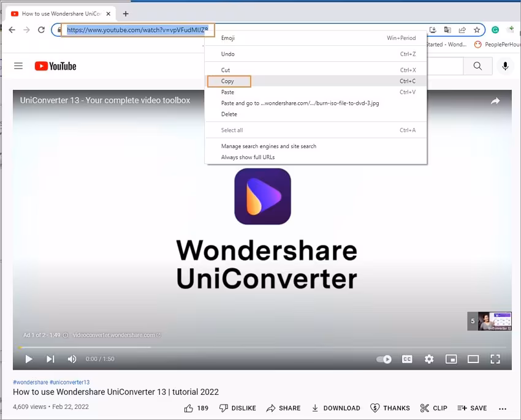
Task: Click the translate page icon
Action: (x=447, y=30)
